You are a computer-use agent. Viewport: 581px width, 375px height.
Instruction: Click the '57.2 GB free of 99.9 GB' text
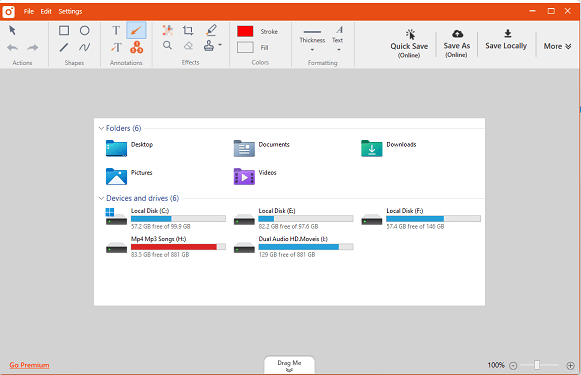[x=160, y=226]
